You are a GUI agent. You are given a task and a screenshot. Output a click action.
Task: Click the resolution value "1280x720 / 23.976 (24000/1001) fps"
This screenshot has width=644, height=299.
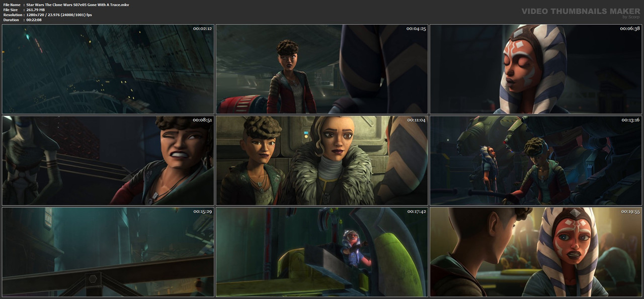click(59, 15)
